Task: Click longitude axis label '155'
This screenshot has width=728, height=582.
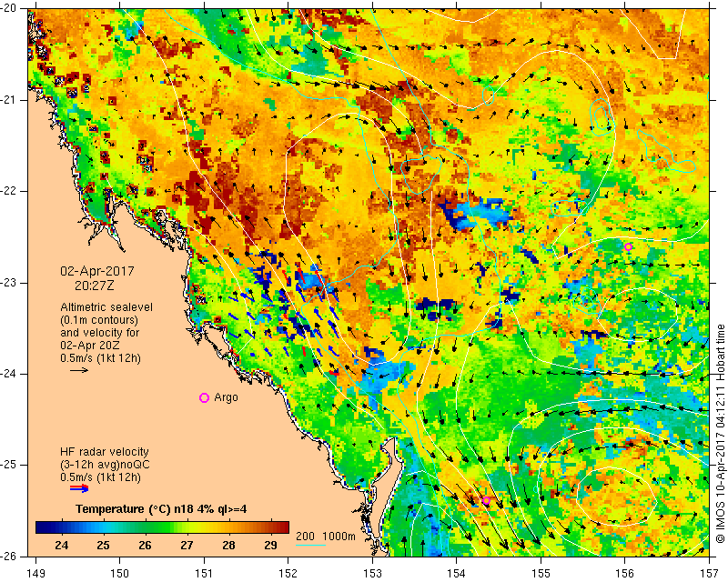Action: tap(541, 573)
